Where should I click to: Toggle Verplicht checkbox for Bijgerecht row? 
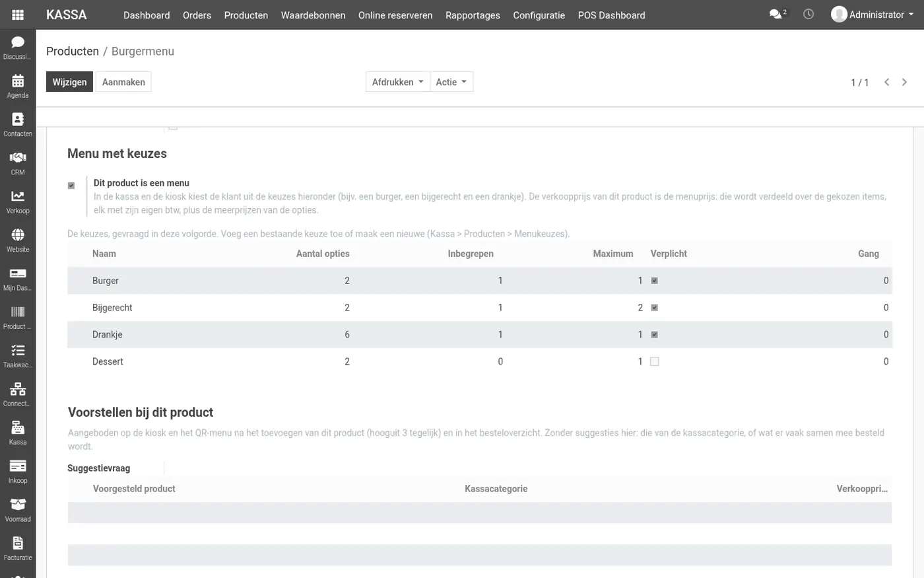coord(655,308)
